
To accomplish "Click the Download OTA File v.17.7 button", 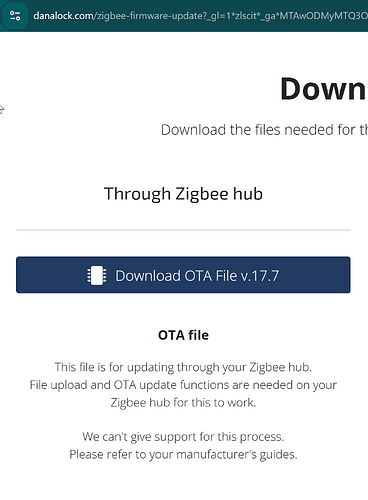I will (183, 275).
